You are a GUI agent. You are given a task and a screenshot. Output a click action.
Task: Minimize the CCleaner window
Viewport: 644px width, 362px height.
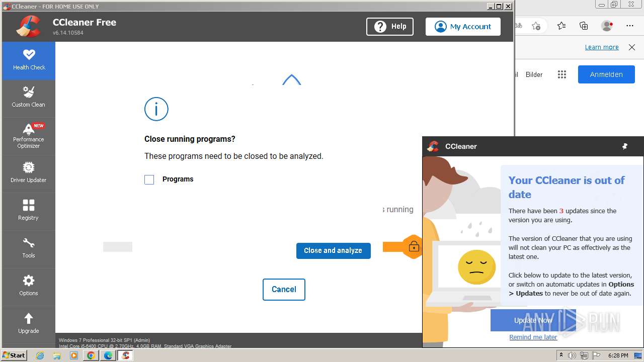[491, 6]
